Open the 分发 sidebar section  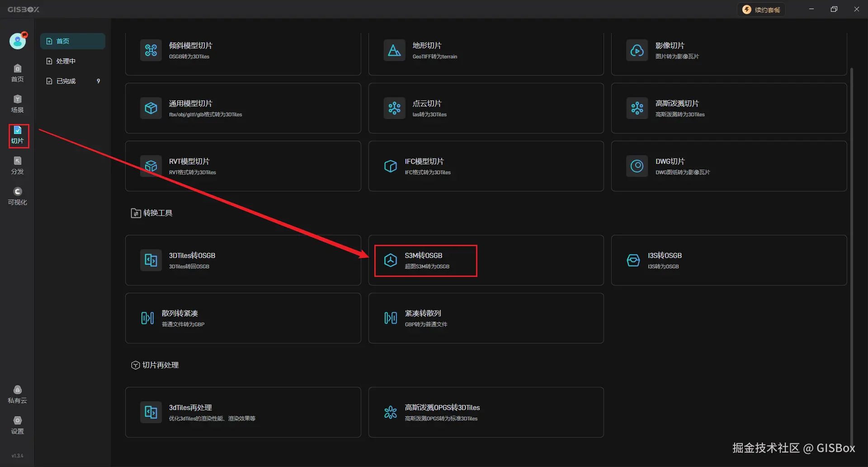17,166
